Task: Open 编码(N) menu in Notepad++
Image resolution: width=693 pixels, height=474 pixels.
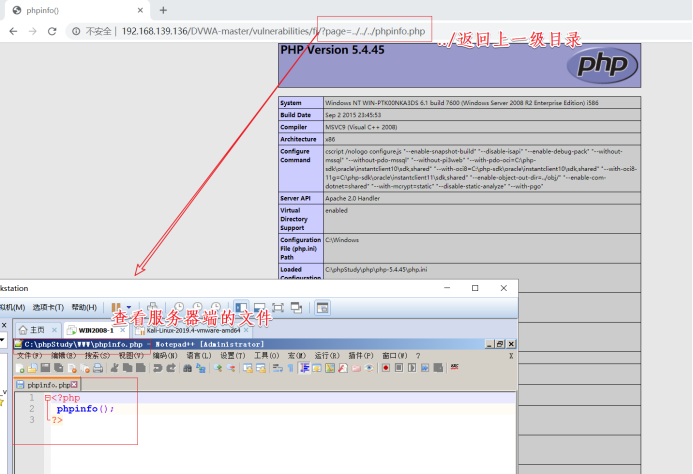Action: 165,356
